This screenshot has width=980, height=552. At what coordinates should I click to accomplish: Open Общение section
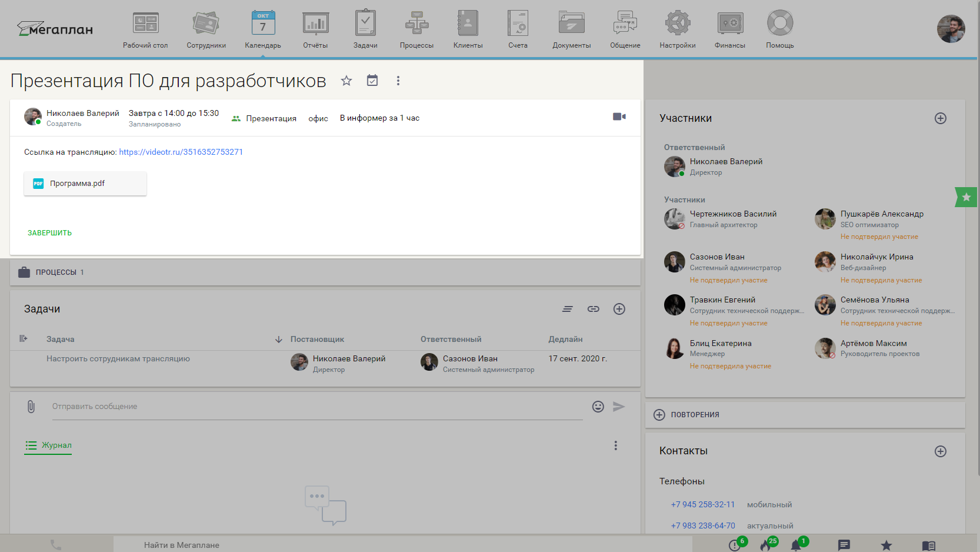click(x=625, y=29)
